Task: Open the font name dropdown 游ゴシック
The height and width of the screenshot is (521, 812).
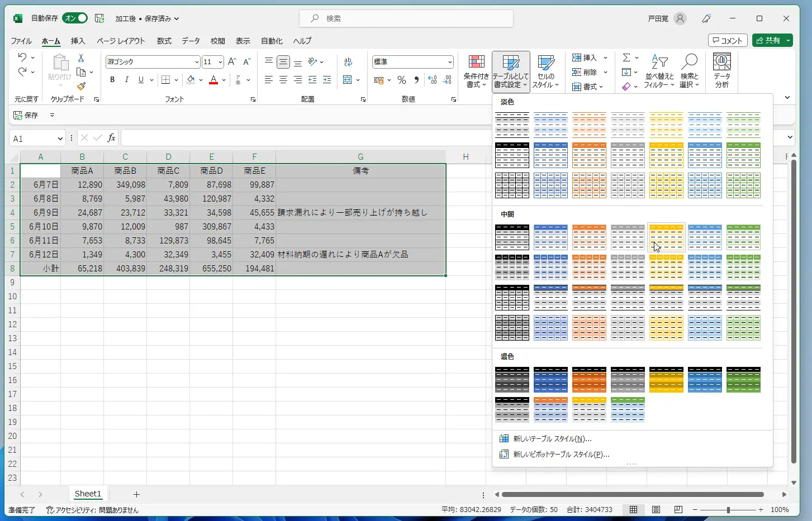Action: point(197,62)
